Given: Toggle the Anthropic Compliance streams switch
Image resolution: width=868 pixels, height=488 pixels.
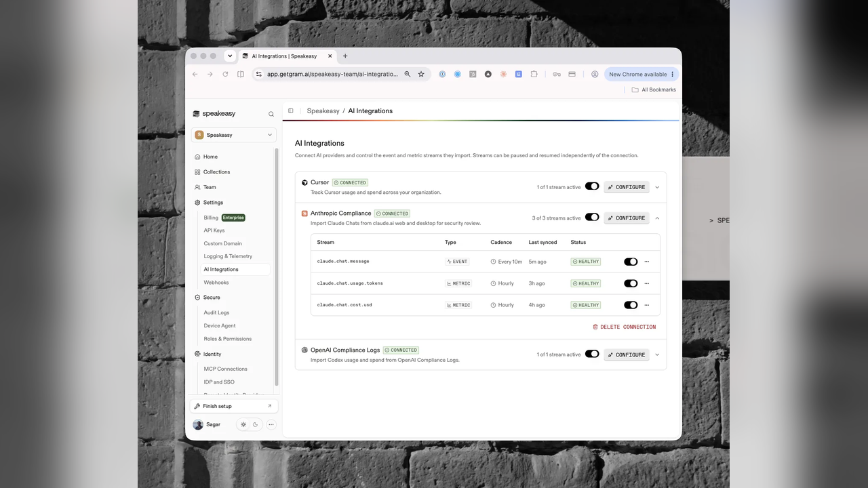Looking at the screenshot, I should [x=592, y=218].
